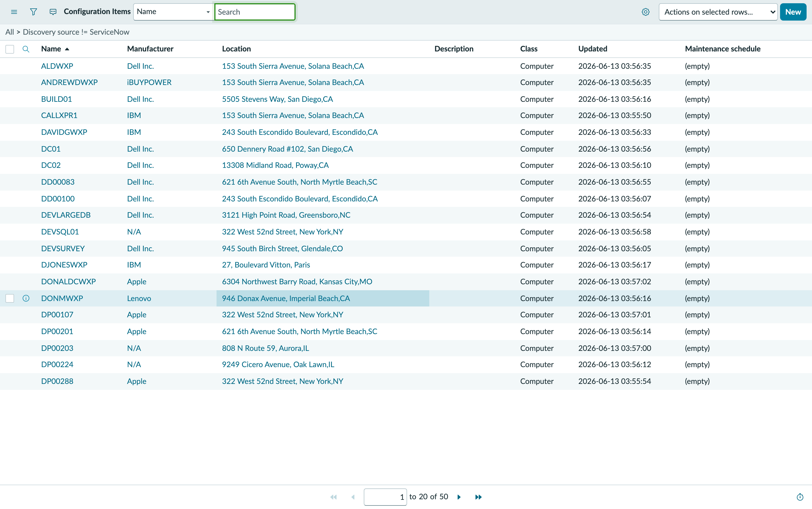Open the Name search field dropdown
Image resolution: width=812 pixels, height=509 pixels.
pos(174,12)
